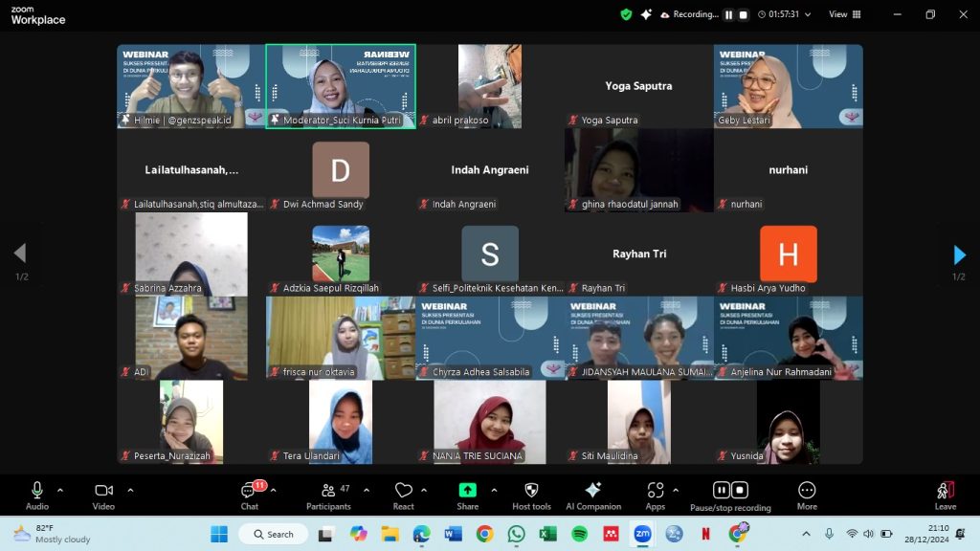Open the Chat panel
This screenshot has width=980, height=551.
pyautogui.click(x=250, y=495)
